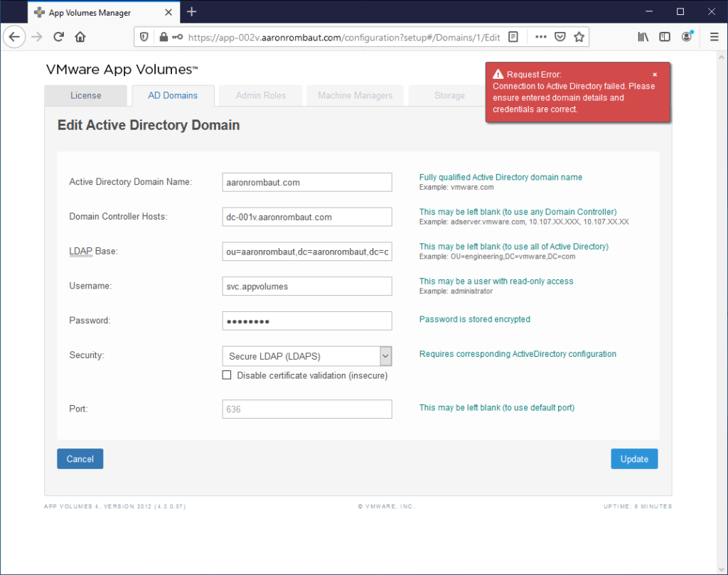Screen dimensions: 728x575
Task: Click the padlock site security icon
Action: (x=164, y=37)
